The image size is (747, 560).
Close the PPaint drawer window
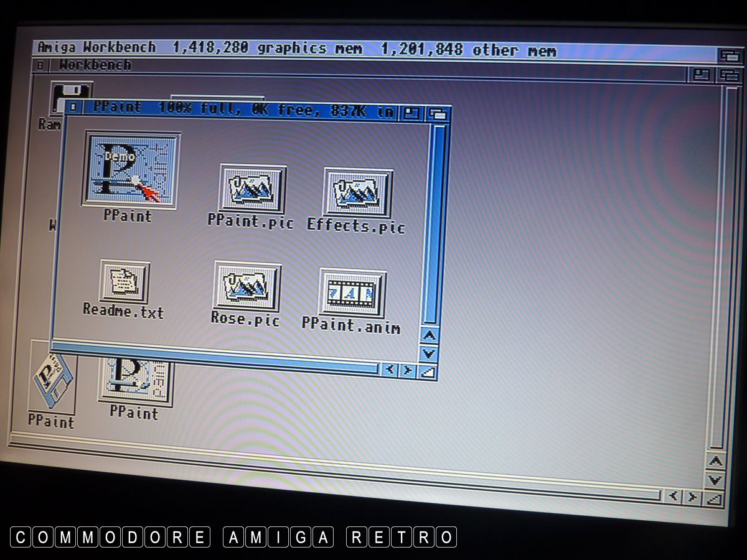coord(73,107)
